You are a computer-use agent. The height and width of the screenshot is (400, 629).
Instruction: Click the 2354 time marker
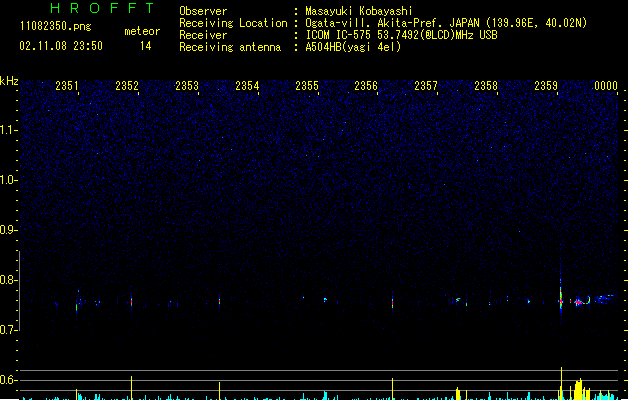(x=247, y=86)
